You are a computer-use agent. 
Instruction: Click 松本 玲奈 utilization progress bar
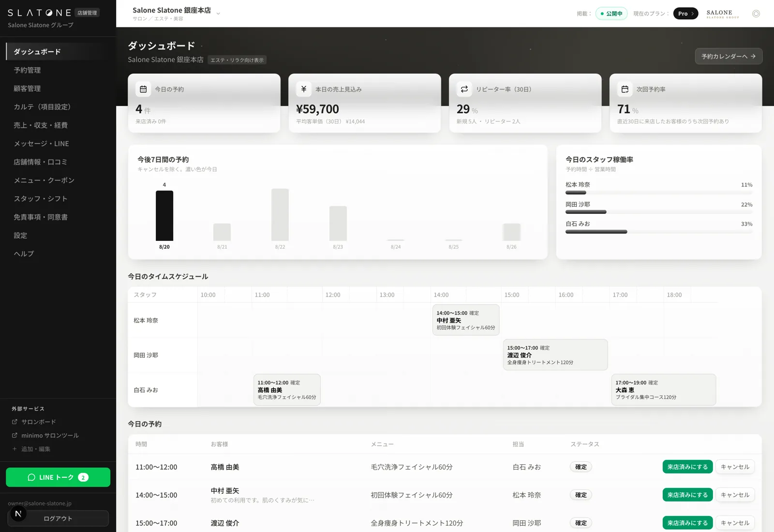(x=659, y=192)
